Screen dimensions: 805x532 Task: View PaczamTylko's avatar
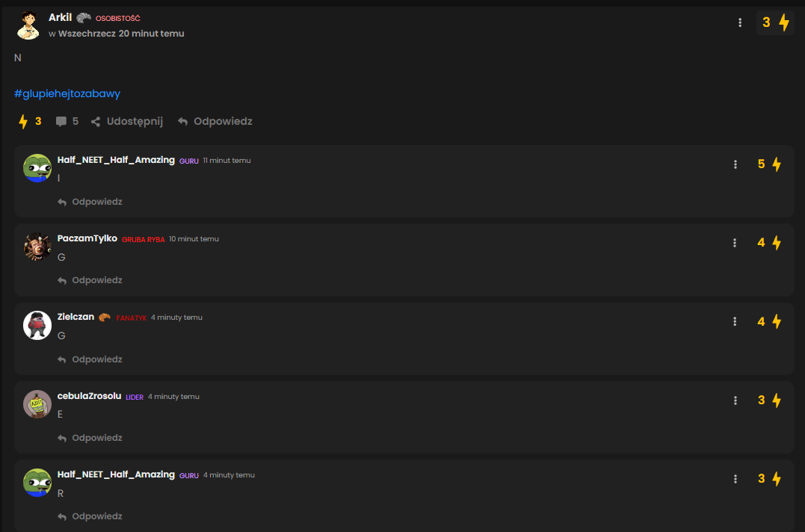click(x=37, y=247)
